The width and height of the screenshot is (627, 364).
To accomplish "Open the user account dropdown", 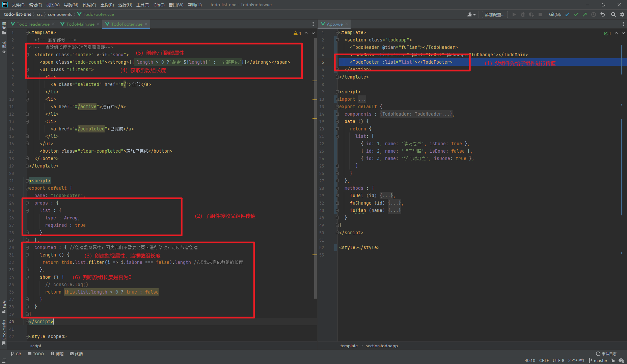I will coord(471,14).
